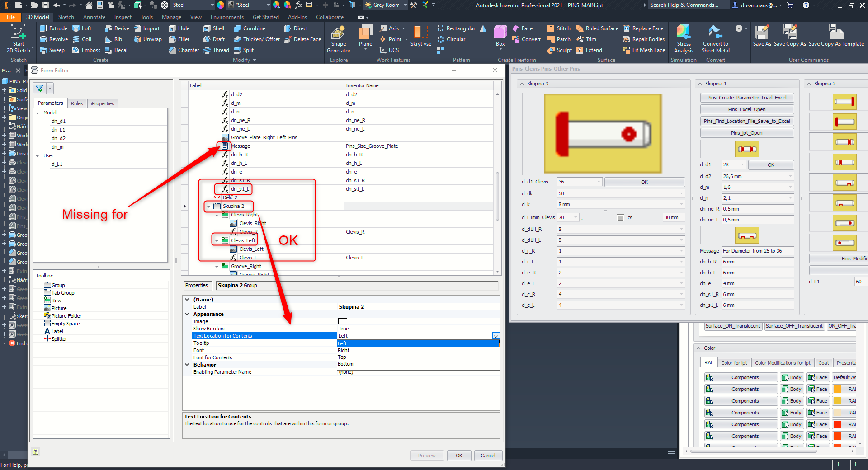Switch to the Rules tab
Viewport: 868px width, 470px height.
(x=77, y=103)
